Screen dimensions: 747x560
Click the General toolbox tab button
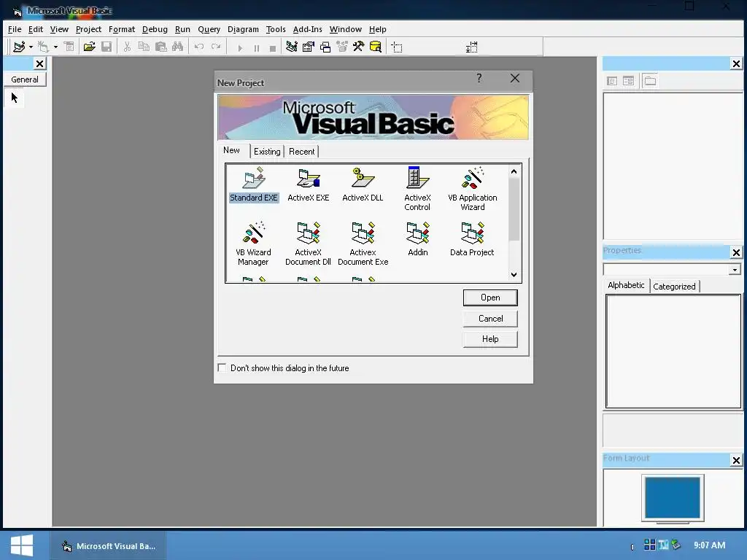click(x=25, y=79)
